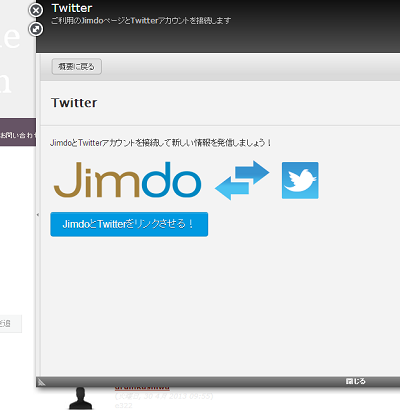Click the Twitter bird logo
This screenshot has width=400, height=410.
tap(300, 180)
